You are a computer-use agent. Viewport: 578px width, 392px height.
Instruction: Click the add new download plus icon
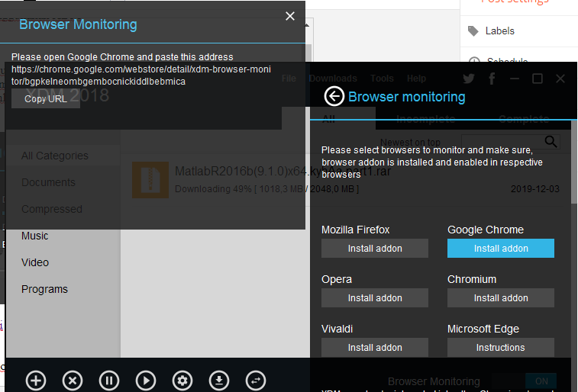[36, 381]
